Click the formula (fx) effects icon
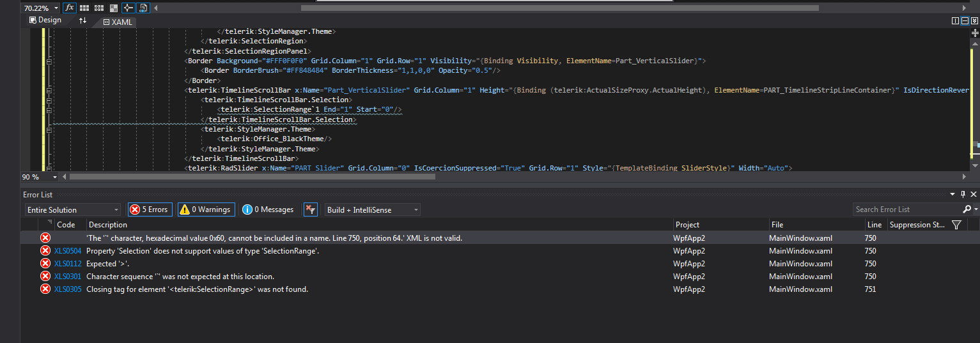 coord(69,8)
